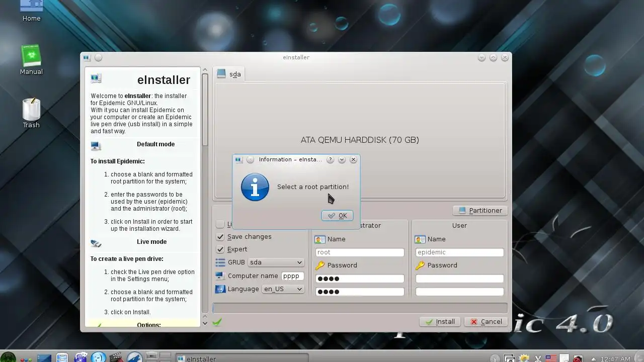Image resolution: width=644 pixels, height=362 pixels.
Task: Click the scroll down arrow of help panel
Action: (x=205, y=323)
